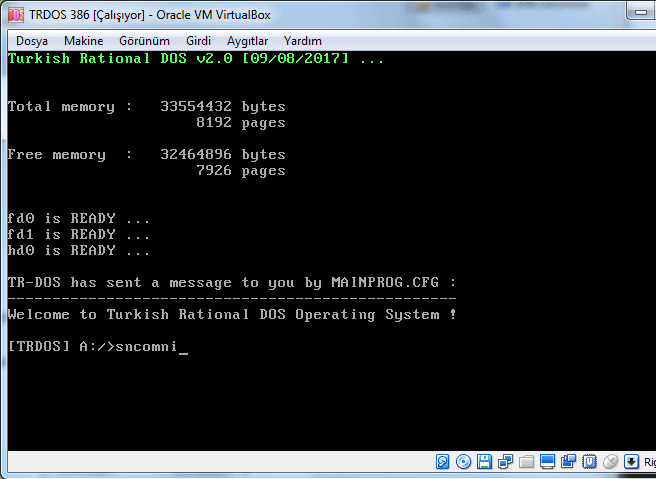
Task: Click the Total memory 33554432 bytes line
Action: click(x=146, y=107)
